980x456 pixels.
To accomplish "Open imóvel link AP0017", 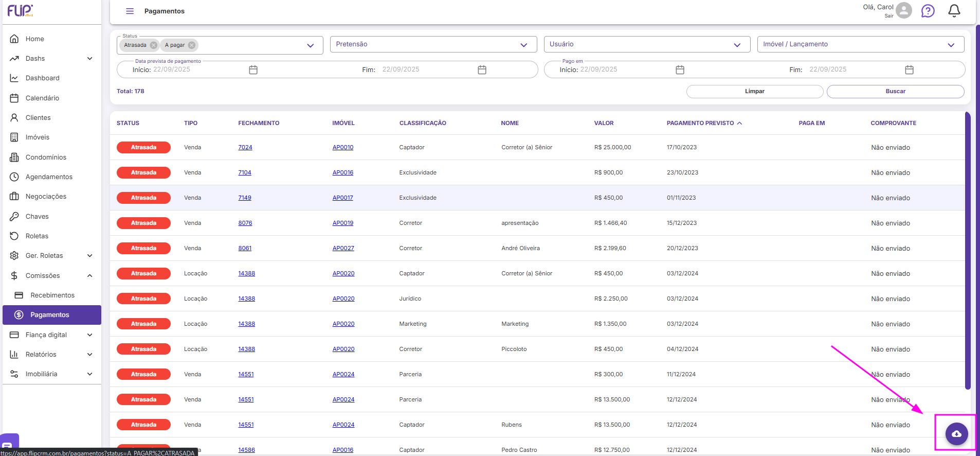I will tap(342, 198).
